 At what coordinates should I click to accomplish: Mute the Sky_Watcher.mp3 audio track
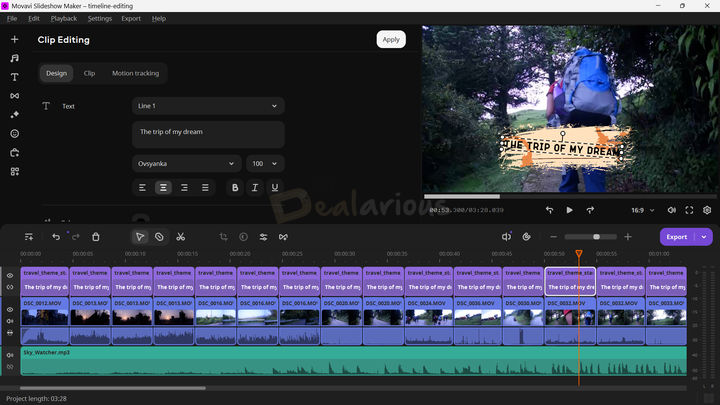10,355
